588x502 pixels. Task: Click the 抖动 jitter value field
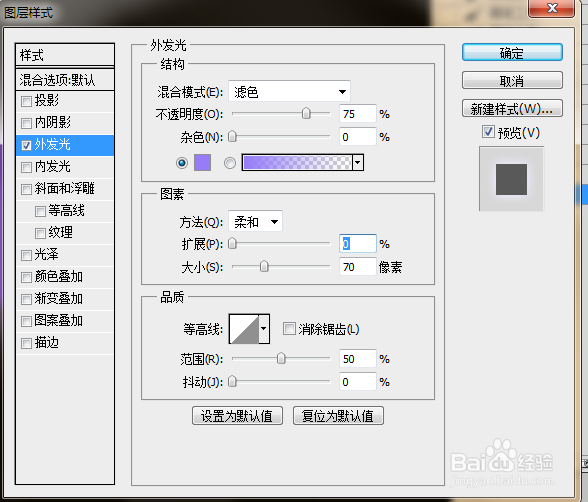(x=358, y=382)
